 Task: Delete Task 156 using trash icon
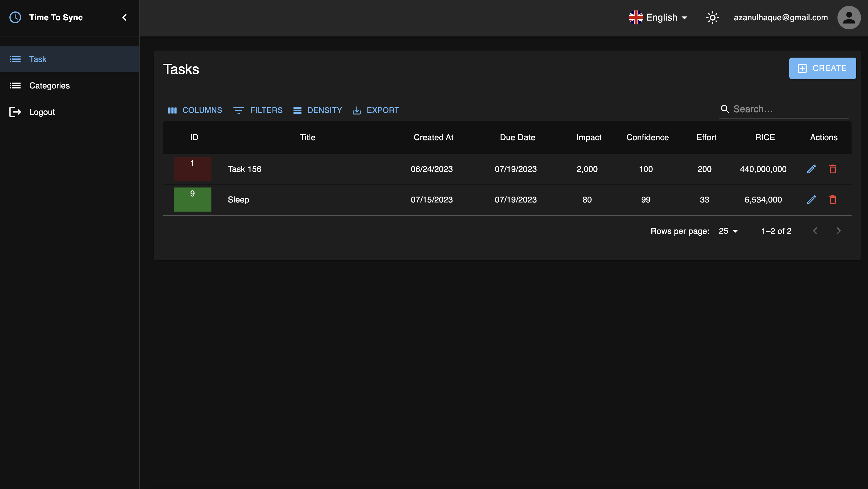pyautogui.click(x=833, y=169)
